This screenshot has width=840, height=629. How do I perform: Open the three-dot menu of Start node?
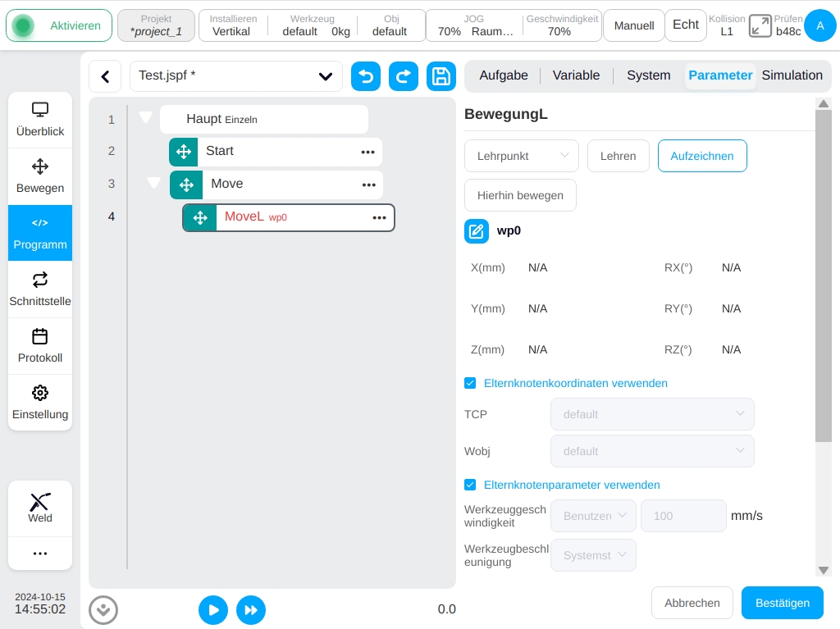[x=368, y=153]
